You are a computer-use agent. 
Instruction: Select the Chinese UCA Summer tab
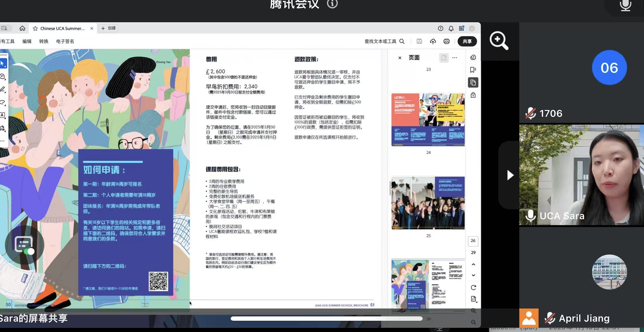62,28
